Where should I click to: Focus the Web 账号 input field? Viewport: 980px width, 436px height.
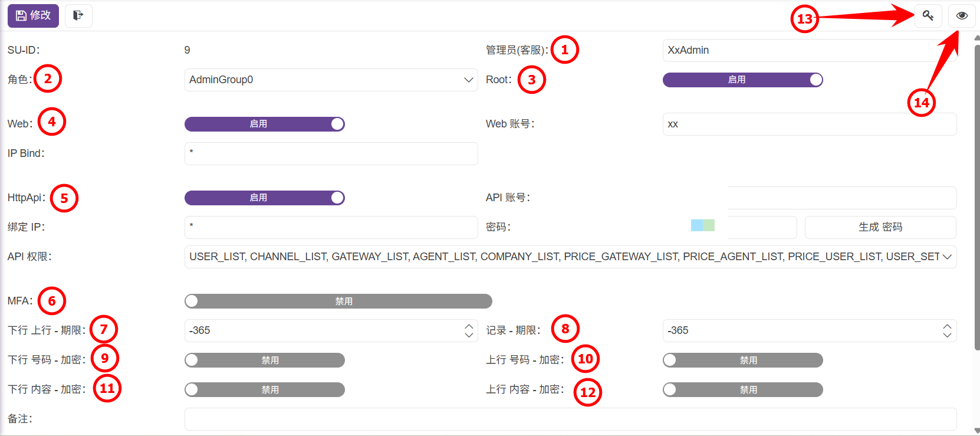tap(809, 124)
